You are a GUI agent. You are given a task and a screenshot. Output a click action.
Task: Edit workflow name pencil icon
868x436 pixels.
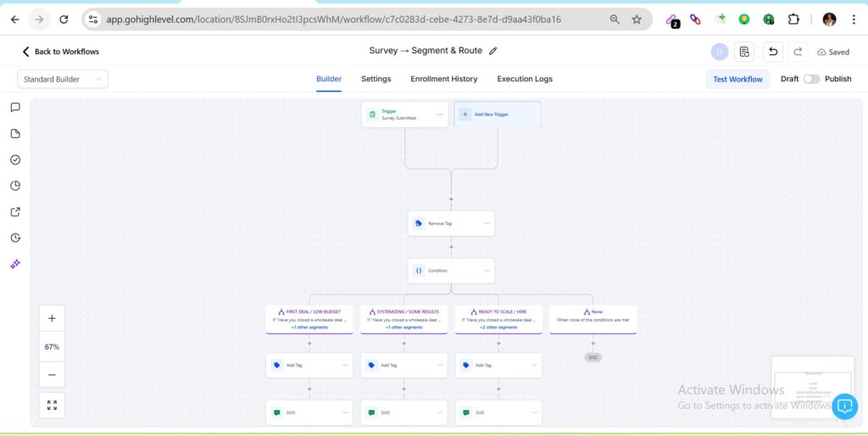pos(493,51)
